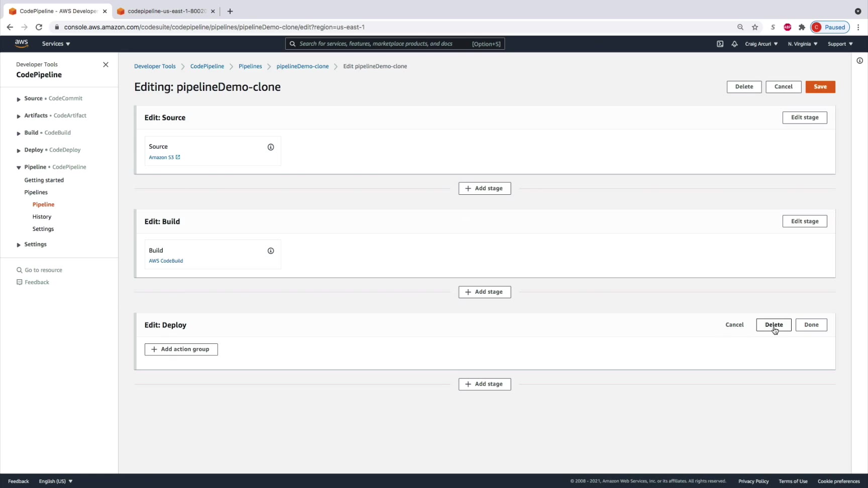Open the N. Virginia region dropdown
This screenshot has height=488, width=868.
tap(803, 44)
